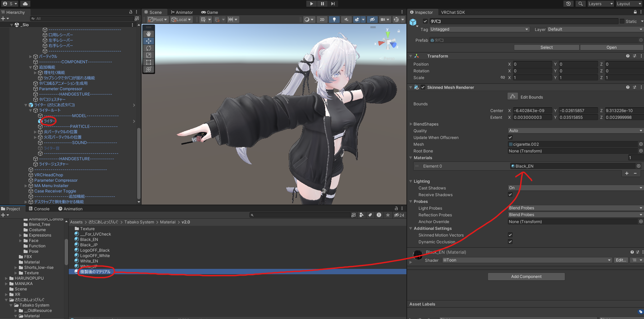644x319 pixels.
Task: Select the Scale tool
Action: [149, 55]
